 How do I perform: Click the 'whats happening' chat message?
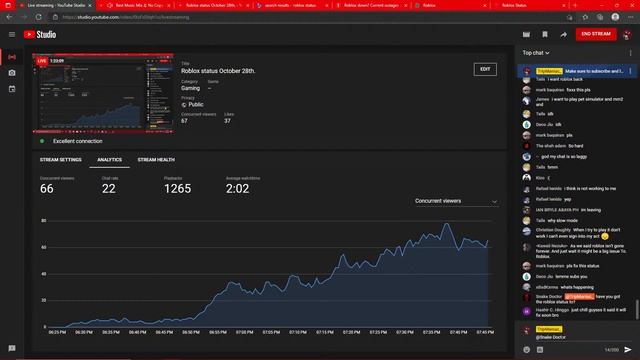pyautogui.click(x=577, y=287)
